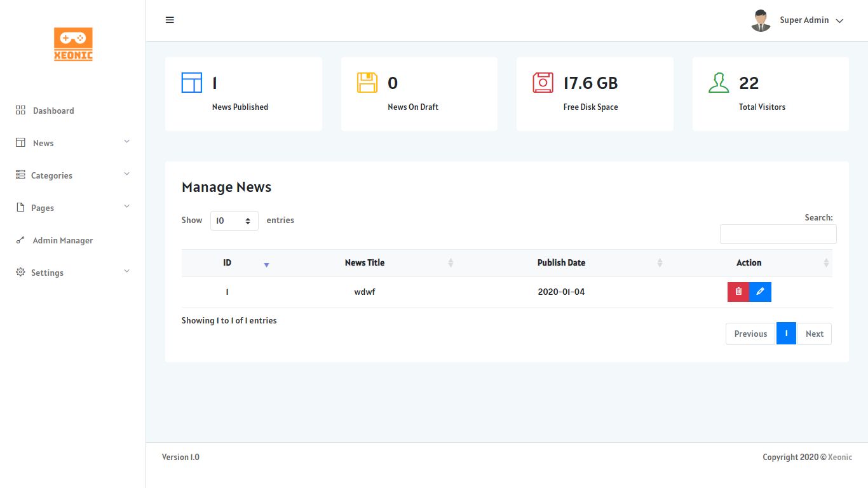Click the Xeonic gamepad logo

pyautogui.click(x=73, y=44)
